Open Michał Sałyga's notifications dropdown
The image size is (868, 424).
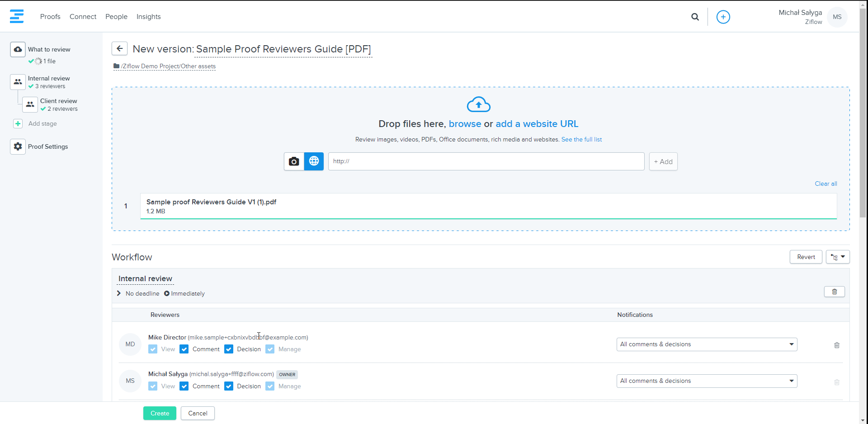[706, 381]
